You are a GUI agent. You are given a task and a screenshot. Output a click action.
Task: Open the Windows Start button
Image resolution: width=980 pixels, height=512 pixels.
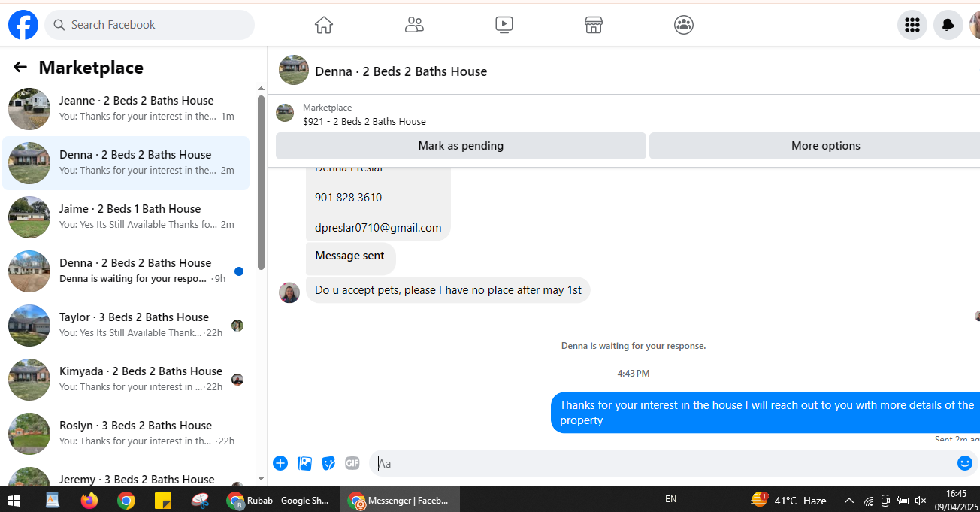pos(15,500)
